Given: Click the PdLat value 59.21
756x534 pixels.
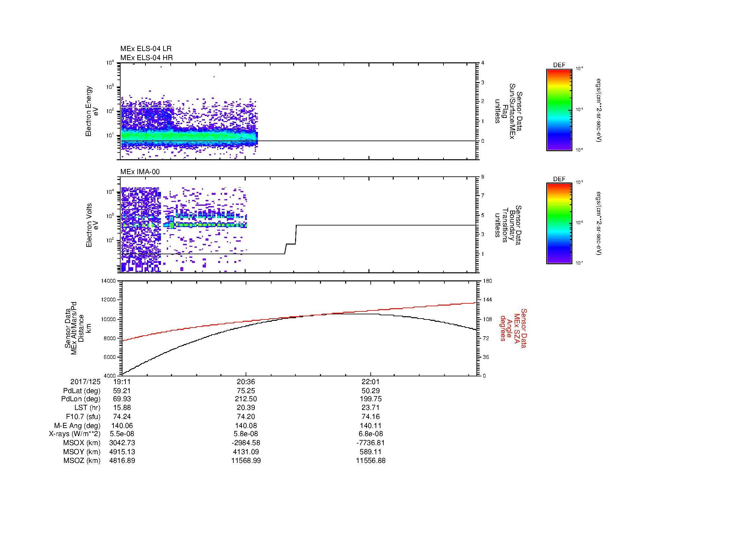Looking at the screenshot, I should click(x=122, y=391).
